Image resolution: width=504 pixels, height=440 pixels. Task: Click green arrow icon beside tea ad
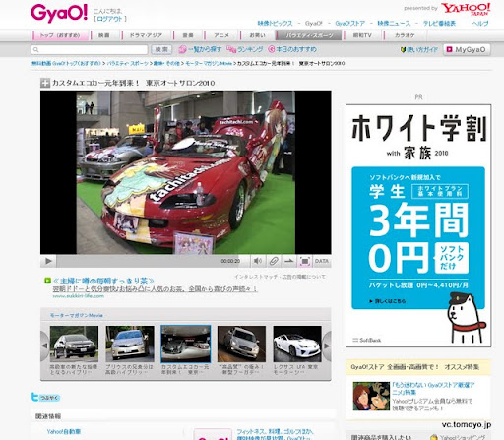[48, 281]
